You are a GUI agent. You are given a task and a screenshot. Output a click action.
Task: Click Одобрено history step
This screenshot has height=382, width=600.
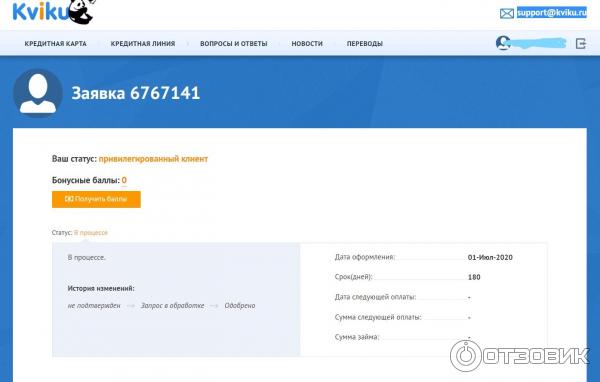(240, 305)
